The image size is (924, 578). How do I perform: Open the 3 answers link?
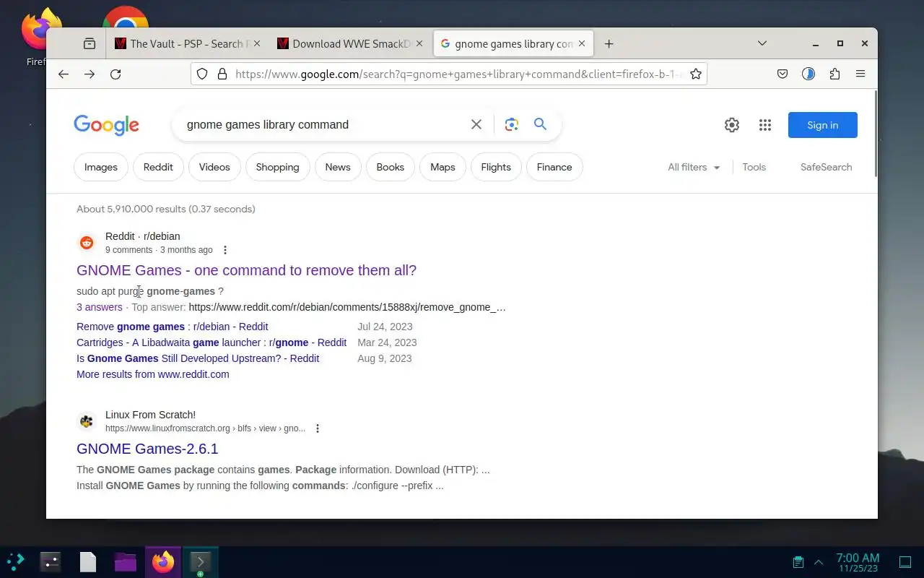tap(100, 307)
